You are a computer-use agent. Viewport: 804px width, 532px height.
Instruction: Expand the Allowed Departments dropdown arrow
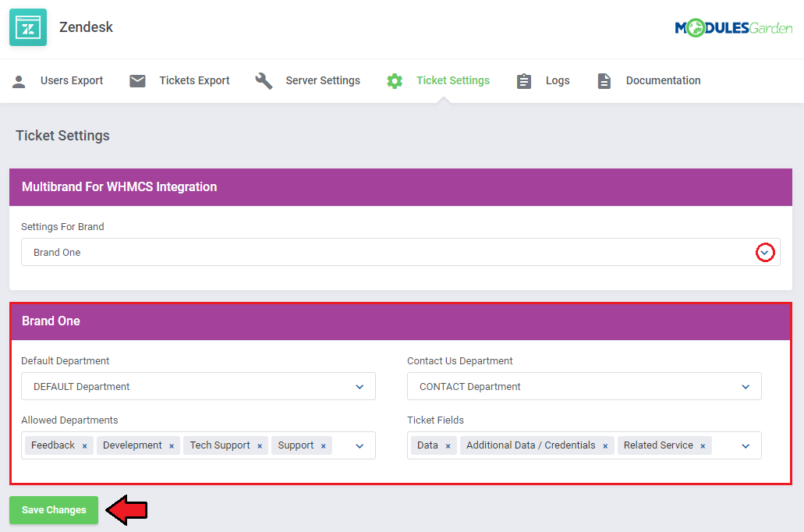(359, 446)
